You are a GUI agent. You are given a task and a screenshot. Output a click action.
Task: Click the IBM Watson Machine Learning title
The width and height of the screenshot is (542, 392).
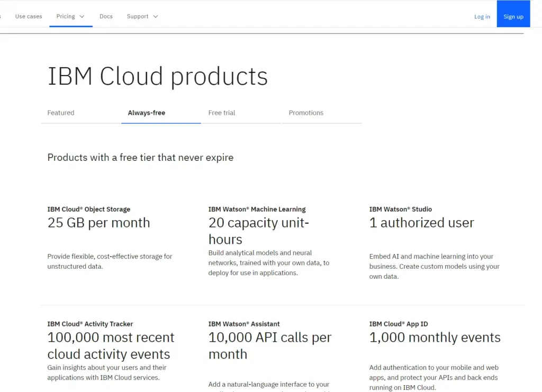pyautogui.click(x=257, y=209)
